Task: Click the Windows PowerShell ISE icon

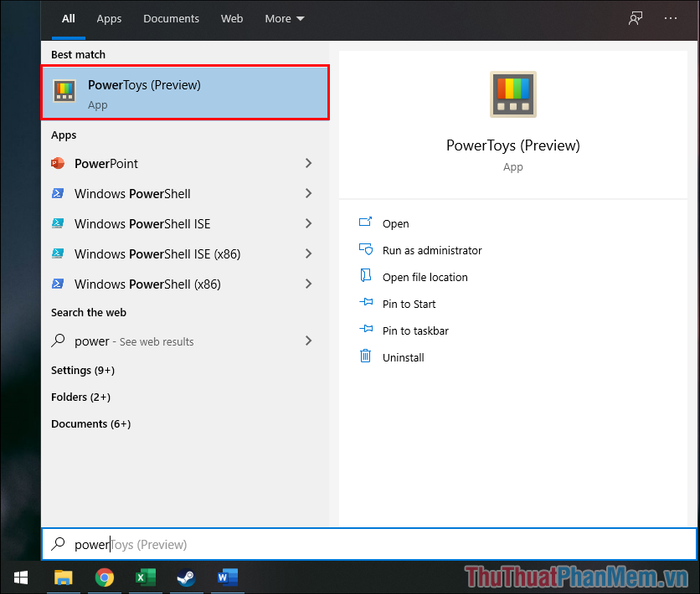Action: [x=58, y=223]
